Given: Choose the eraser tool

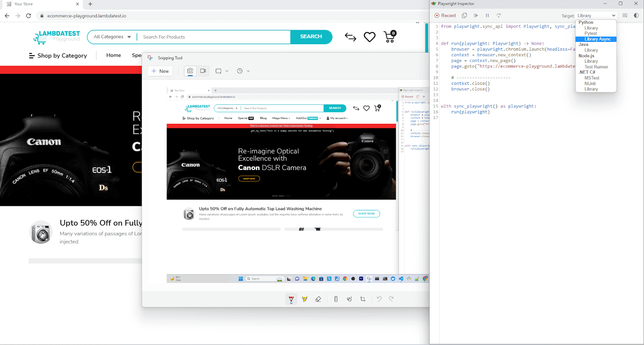Looking at the screenshot, I should pos(318,299).
